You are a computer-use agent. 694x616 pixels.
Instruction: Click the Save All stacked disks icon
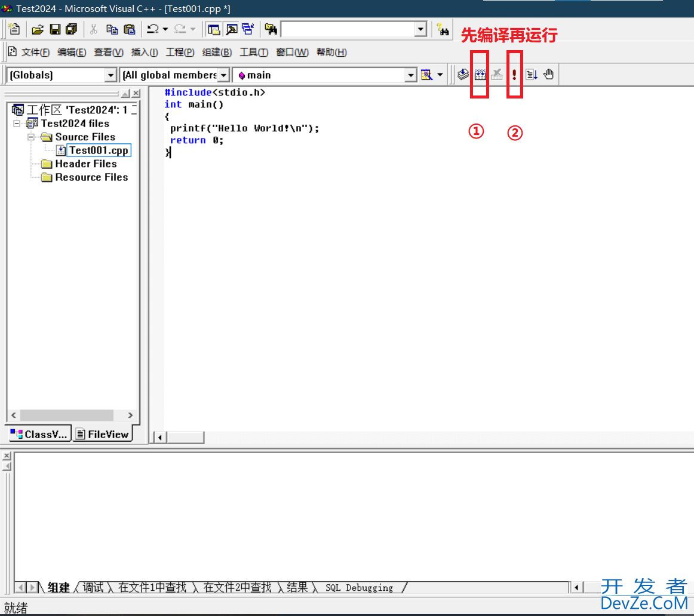click(x=71, y=30)
